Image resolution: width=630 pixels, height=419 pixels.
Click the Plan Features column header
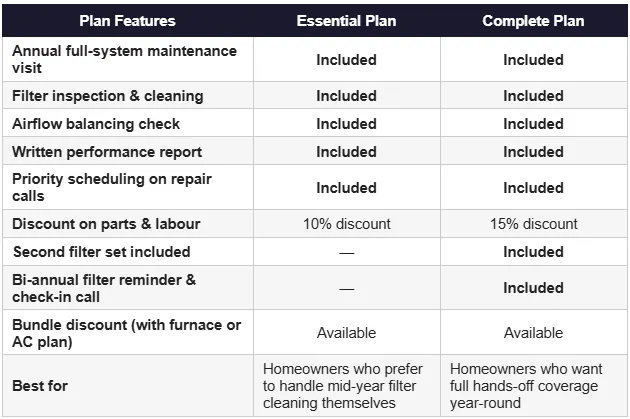tap(127, 21)
